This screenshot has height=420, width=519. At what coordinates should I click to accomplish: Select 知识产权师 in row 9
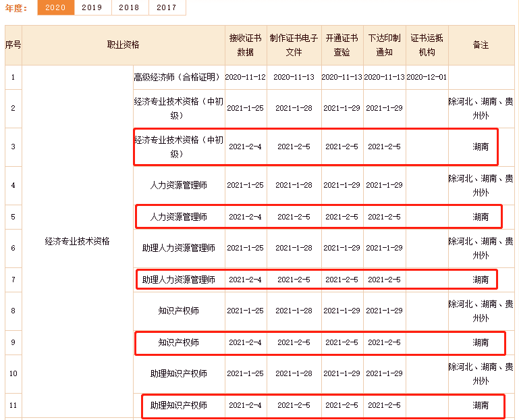(178, 342)
